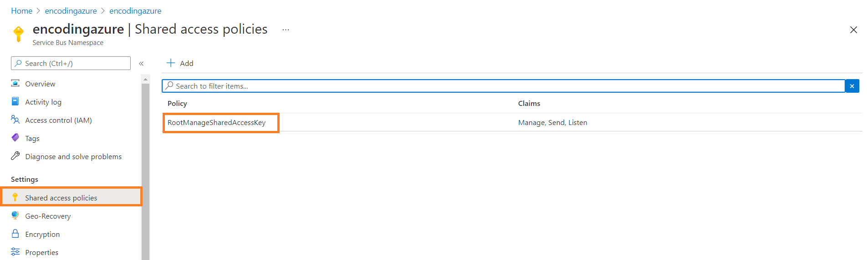Click the Access control (IAM) icon
This screenshot has width=868, height=260.
[x=15, y=120]
